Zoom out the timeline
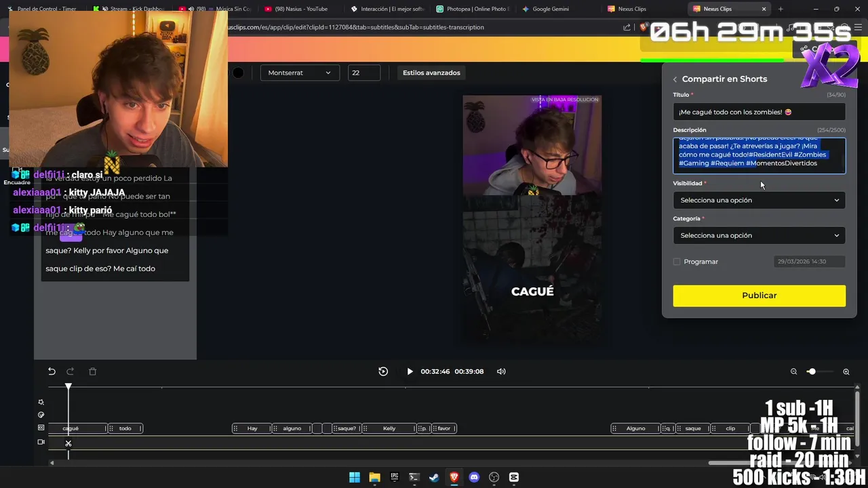868x488 pixels. [793, 371]
